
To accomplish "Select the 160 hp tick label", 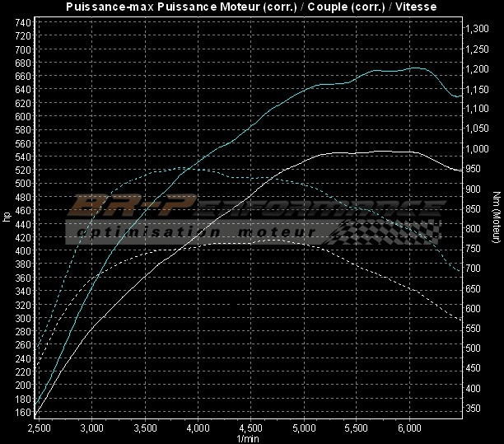I will coord(22,412).
